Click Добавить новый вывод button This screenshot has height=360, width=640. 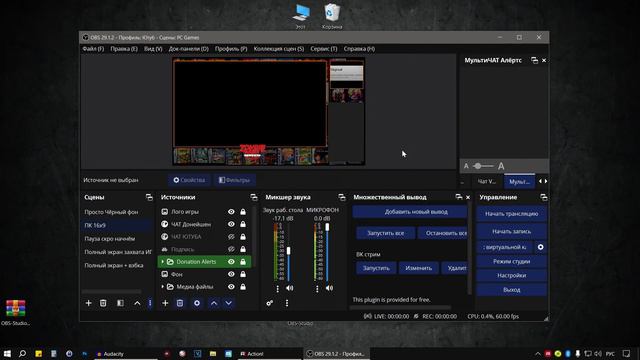tap(410, 212)
